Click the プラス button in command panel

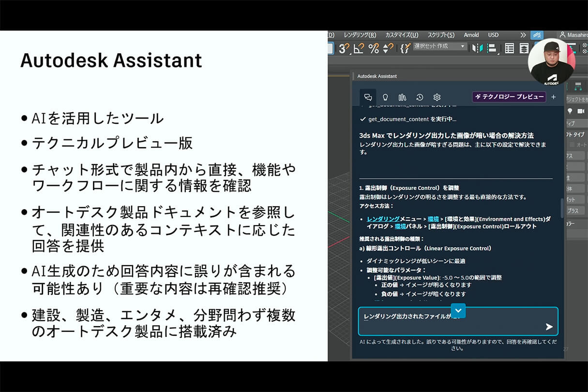click(x=576, y=211)
